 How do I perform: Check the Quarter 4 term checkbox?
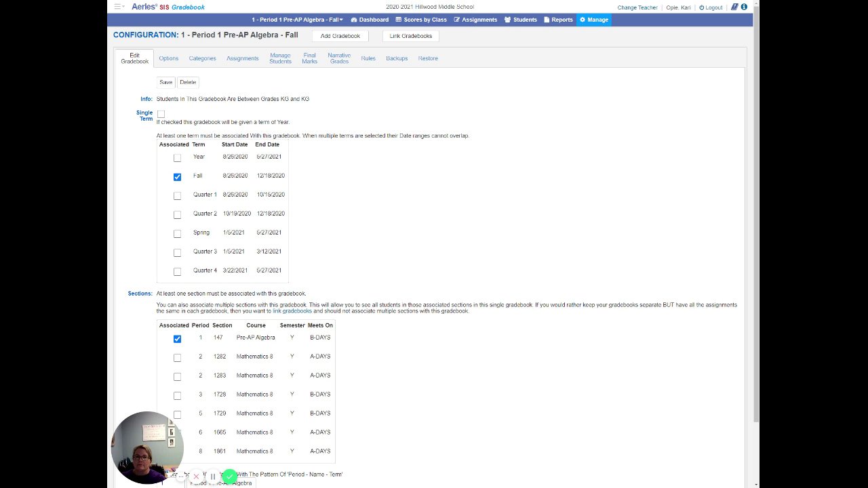177,272
